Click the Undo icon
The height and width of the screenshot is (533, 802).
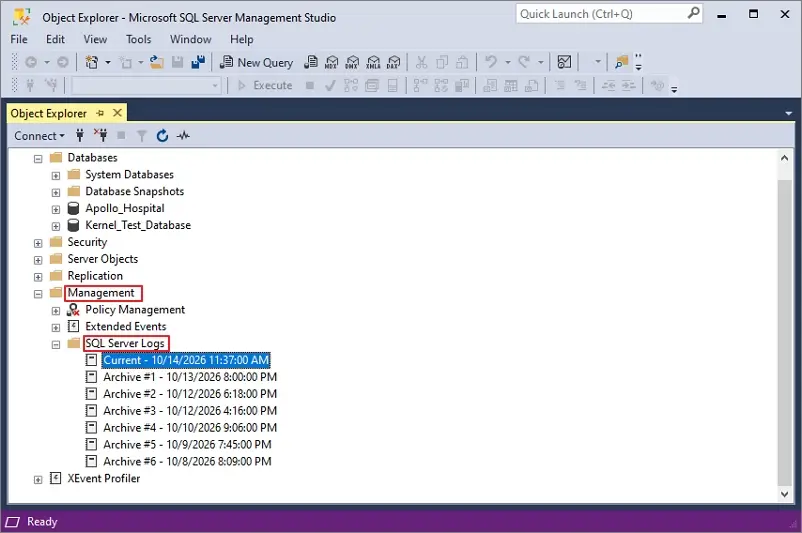point(491,62)
